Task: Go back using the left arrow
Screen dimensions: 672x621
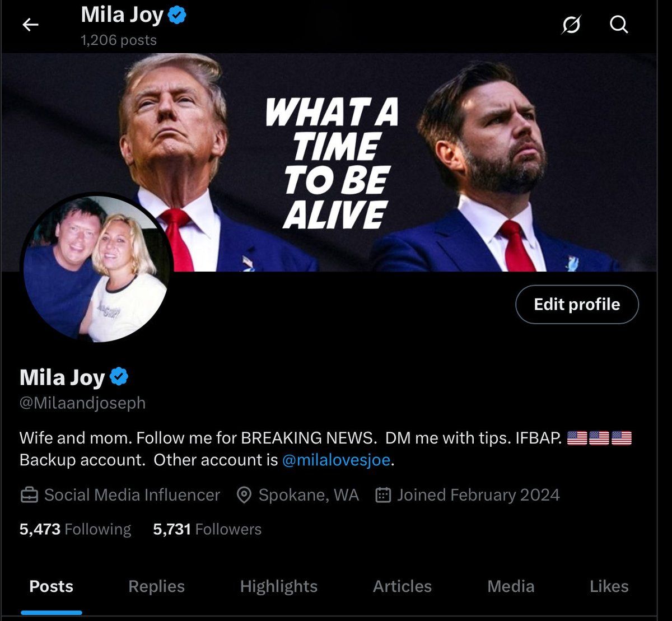Action: 30,24
